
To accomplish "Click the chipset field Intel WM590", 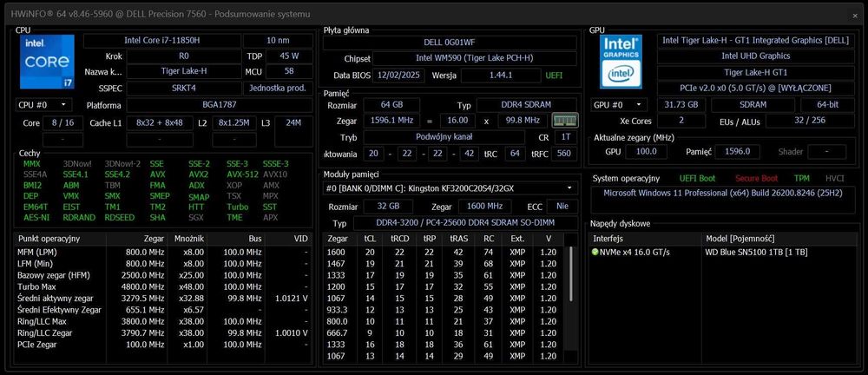I will (475, 58).
